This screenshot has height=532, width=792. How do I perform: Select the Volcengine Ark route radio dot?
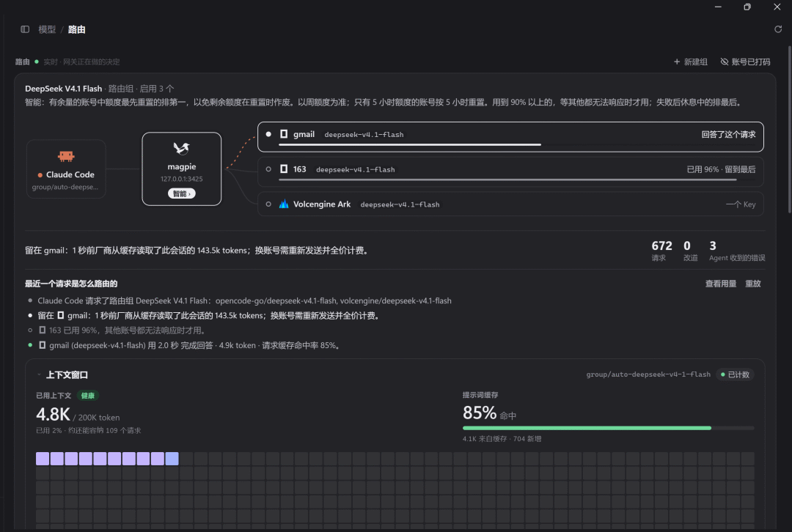coord(268,204)
